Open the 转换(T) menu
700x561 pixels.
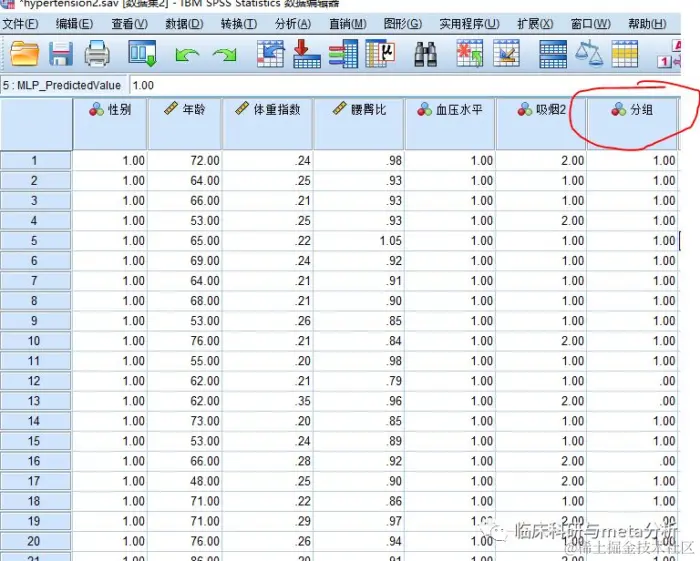point(239,24)
